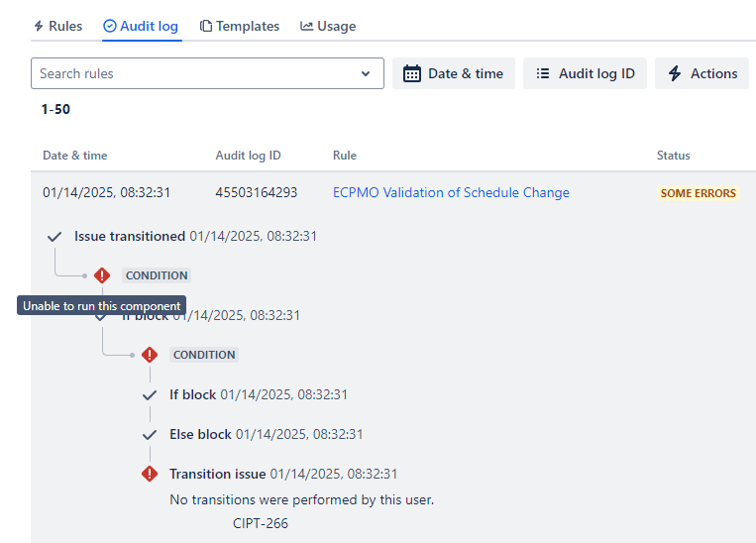756x543 pixels.
Task: Click the check-circle icon beside Audit log
Action: (110, 26)
